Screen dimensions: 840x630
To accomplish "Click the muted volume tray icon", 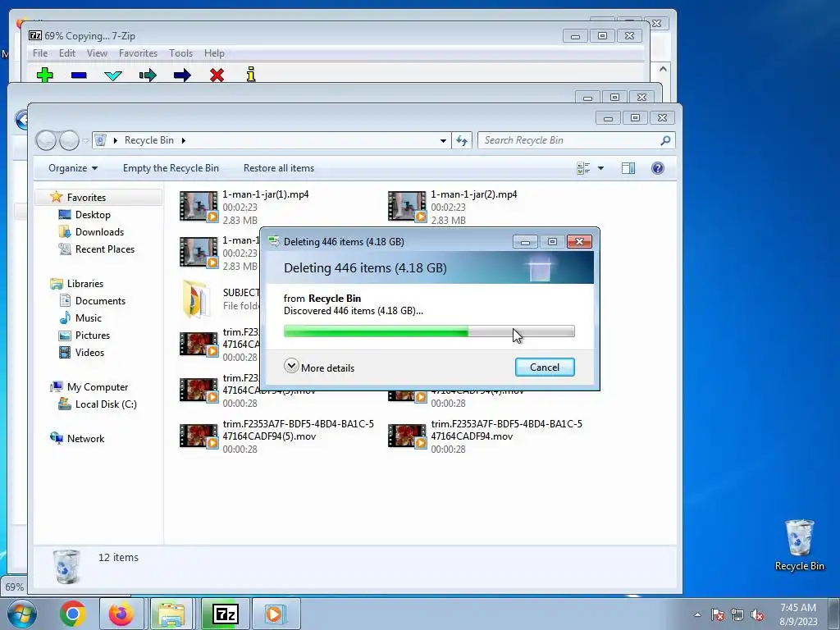I will point(757,615).
